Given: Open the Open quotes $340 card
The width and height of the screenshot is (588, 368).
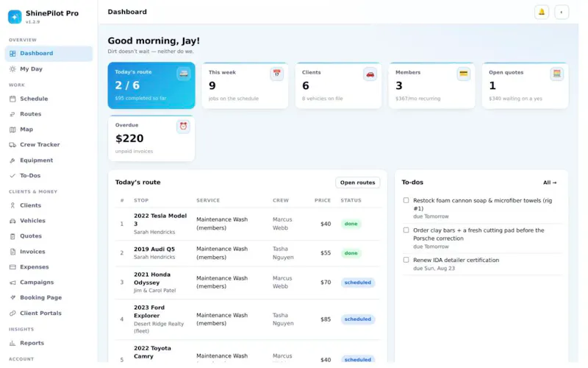Looking at the screenshot, I should (525, 85).
